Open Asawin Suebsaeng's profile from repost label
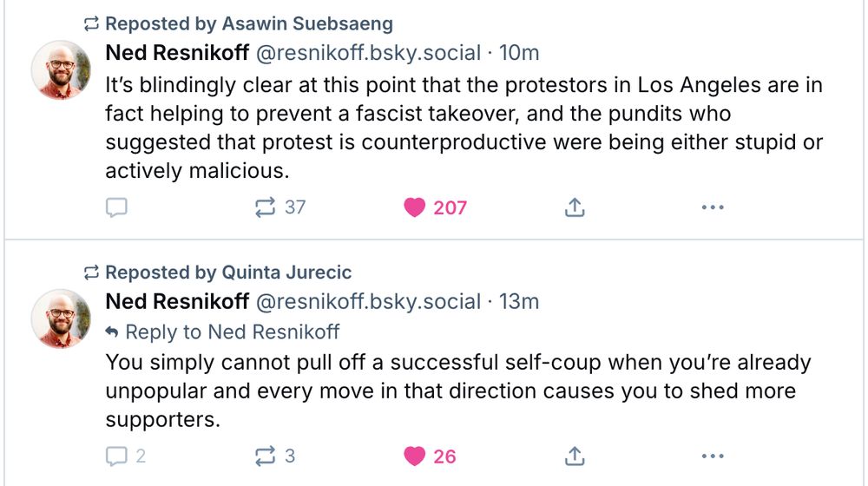Image resolution: width=868 pixels, height=486 pixels. pyautogui.click(x=307, y=23)
